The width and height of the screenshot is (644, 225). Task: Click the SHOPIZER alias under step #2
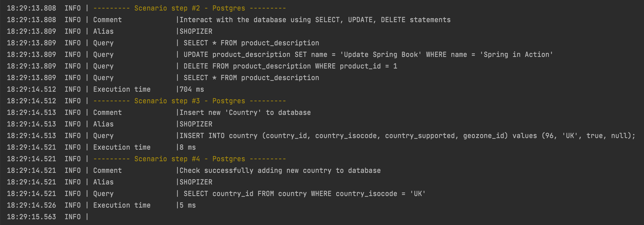pyautogui.click(x=196, y=31)
